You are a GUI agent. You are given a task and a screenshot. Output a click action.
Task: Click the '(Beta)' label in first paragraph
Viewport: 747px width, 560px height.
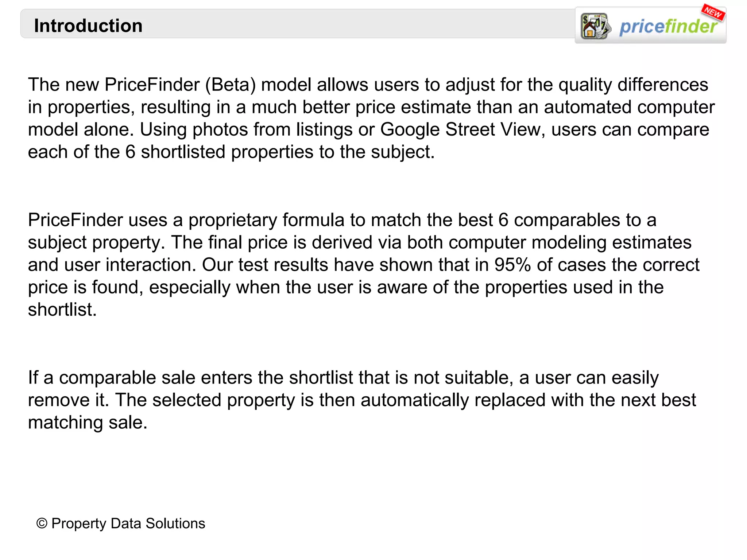click(231, 85)
